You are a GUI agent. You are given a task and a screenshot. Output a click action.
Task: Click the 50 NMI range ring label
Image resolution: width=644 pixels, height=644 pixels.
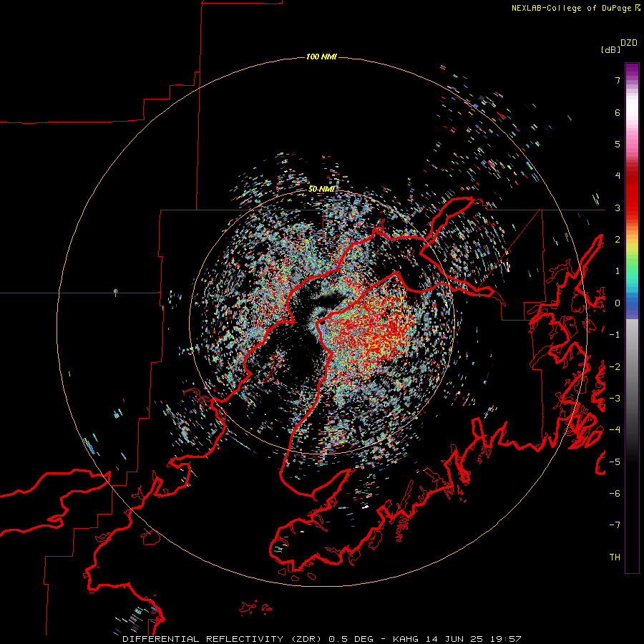[321, 189]
